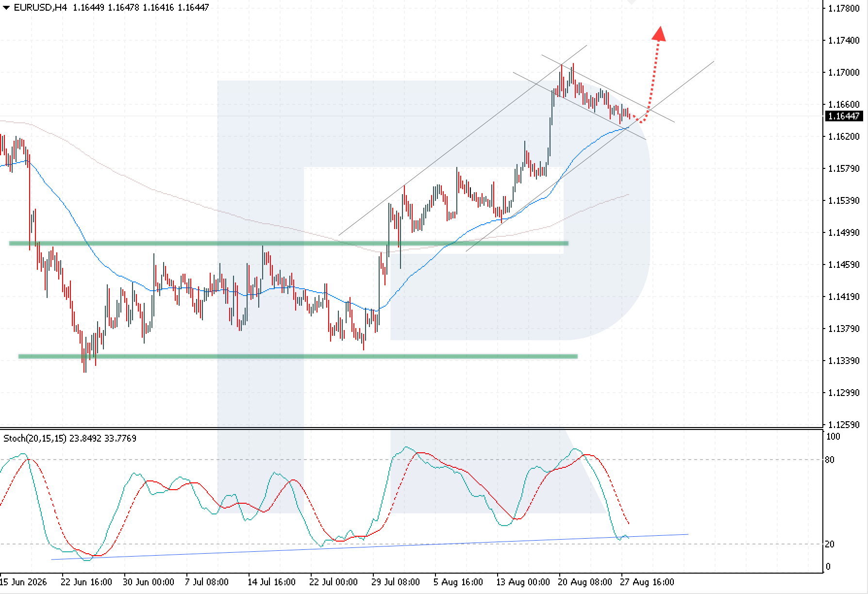
Task: Click the 1.12990 price axis label
Action: coord(844,393)
